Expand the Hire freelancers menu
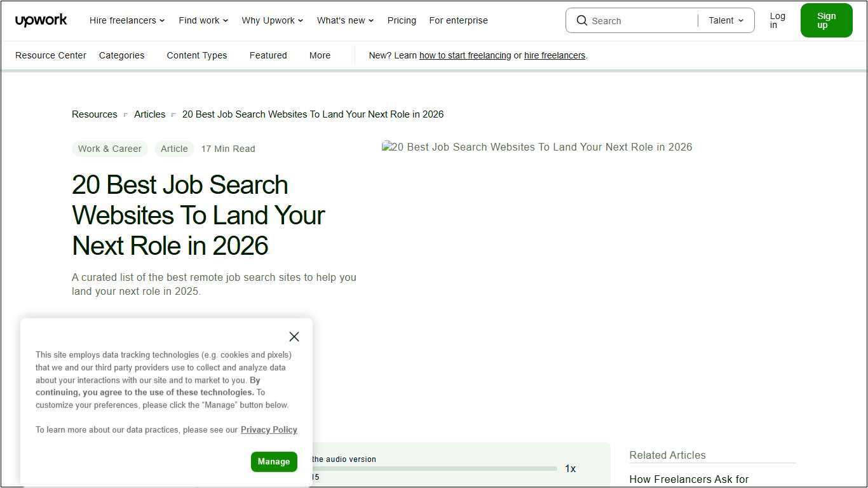 tap(126, 20)
